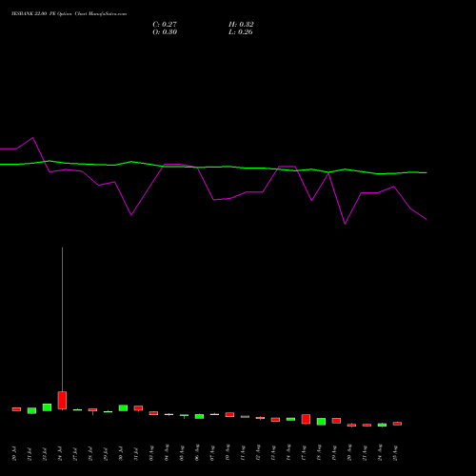Click the YESBANK 22.00 PE chart title

coord(69,13)
